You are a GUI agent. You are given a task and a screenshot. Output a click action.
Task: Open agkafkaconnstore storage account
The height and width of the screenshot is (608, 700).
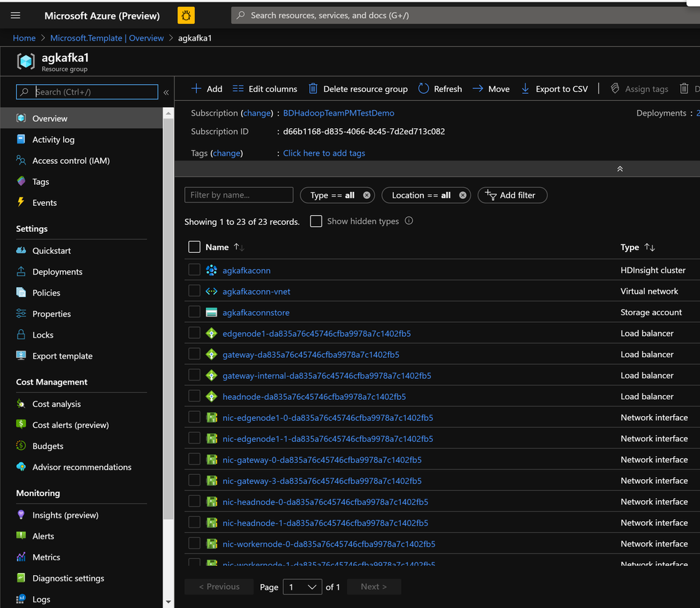[256, 312]
